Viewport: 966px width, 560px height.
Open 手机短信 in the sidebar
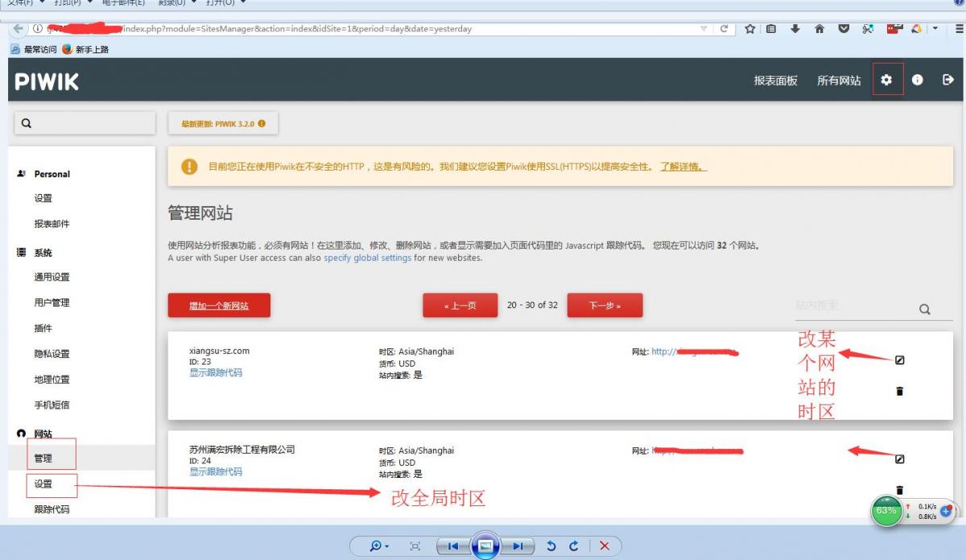pyautogui.click(x=52, y=405)
